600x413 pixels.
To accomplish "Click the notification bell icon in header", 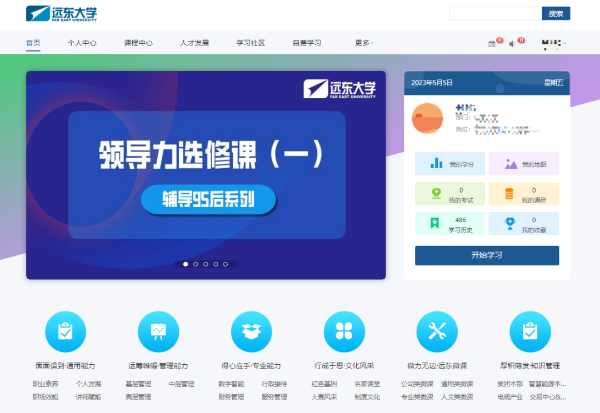I will pyautogui.click(x=491, y=43).
